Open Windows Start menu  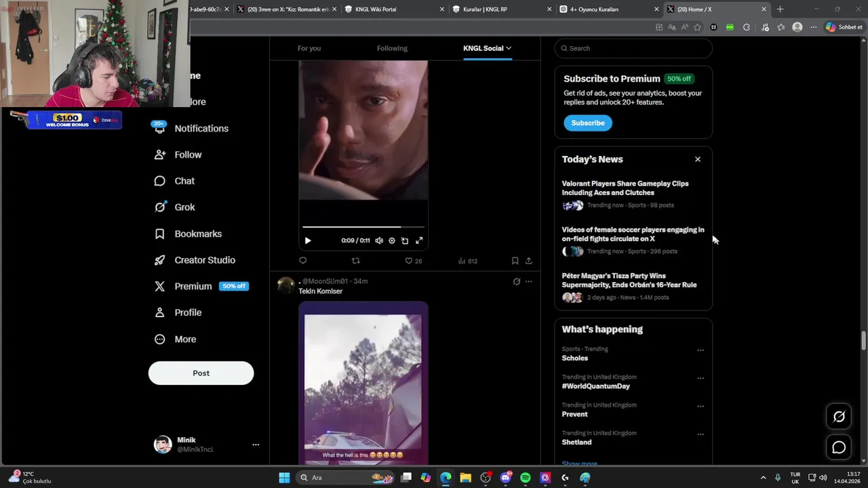click(x=284, y=478)
